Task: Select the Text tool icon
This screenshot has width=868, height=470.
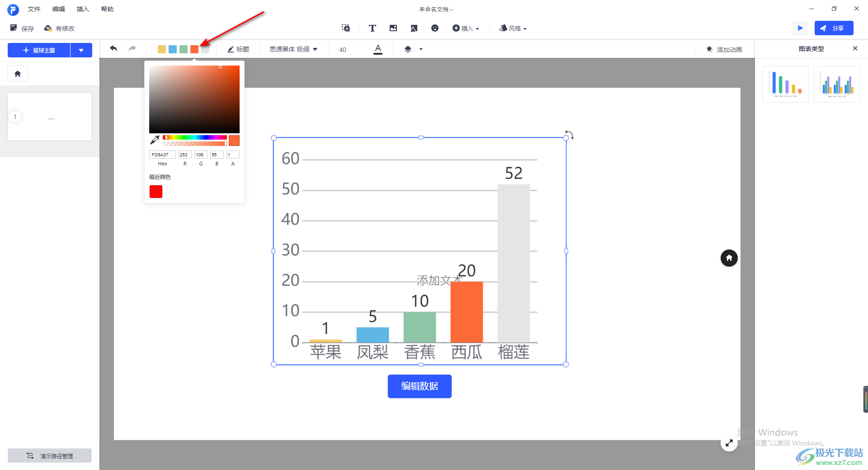Action: [373, 28]
